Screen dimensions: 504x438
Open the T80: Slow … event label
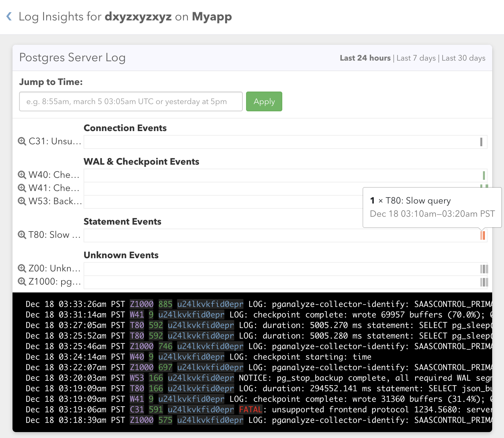55,235
